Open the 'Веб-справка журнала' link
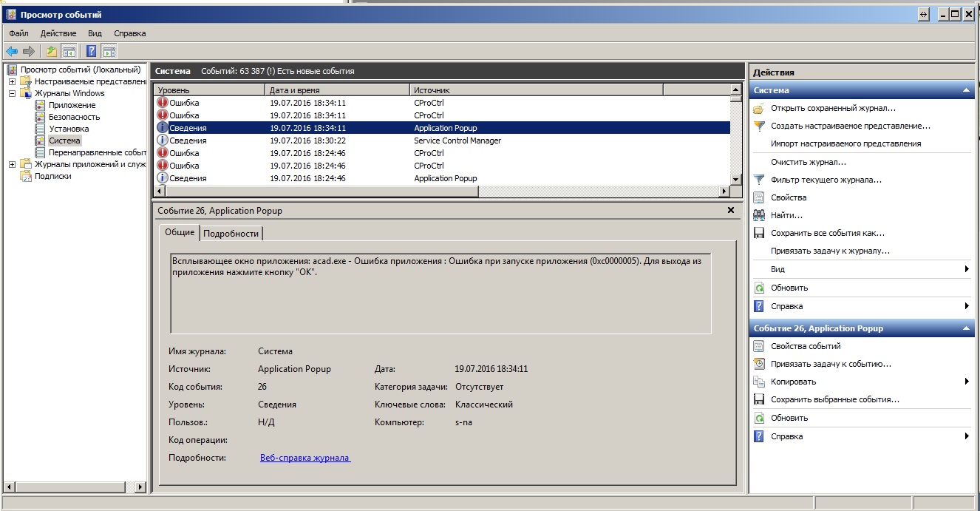This screenshot has width=980, height=511. pos(304,458)
